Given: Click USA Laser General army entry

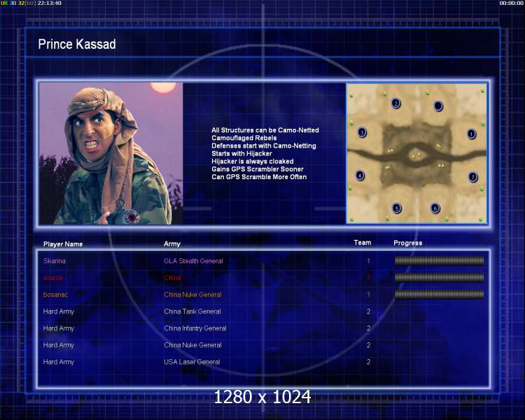Looking at the screenshot, I should [x=192, y=362].
